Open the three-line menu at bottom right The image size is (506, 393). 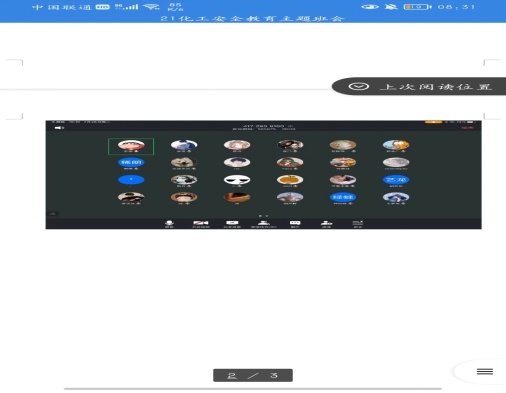click(485, 371)
